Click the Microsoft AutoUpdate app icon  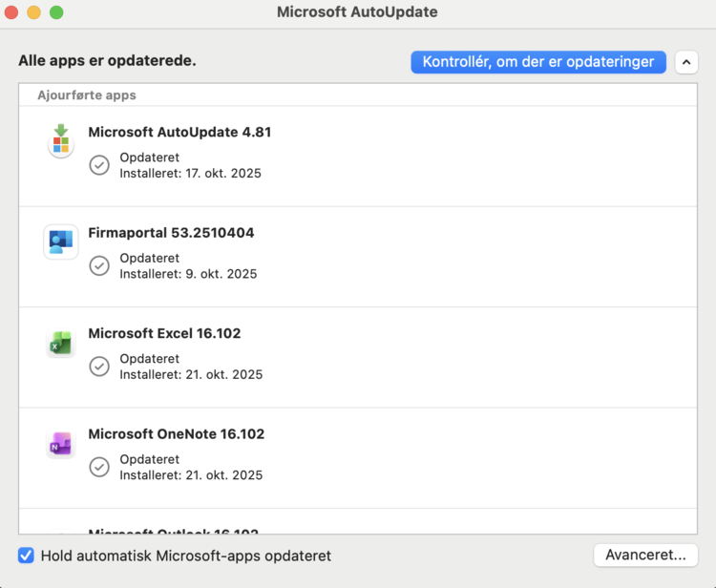[61, 142]
